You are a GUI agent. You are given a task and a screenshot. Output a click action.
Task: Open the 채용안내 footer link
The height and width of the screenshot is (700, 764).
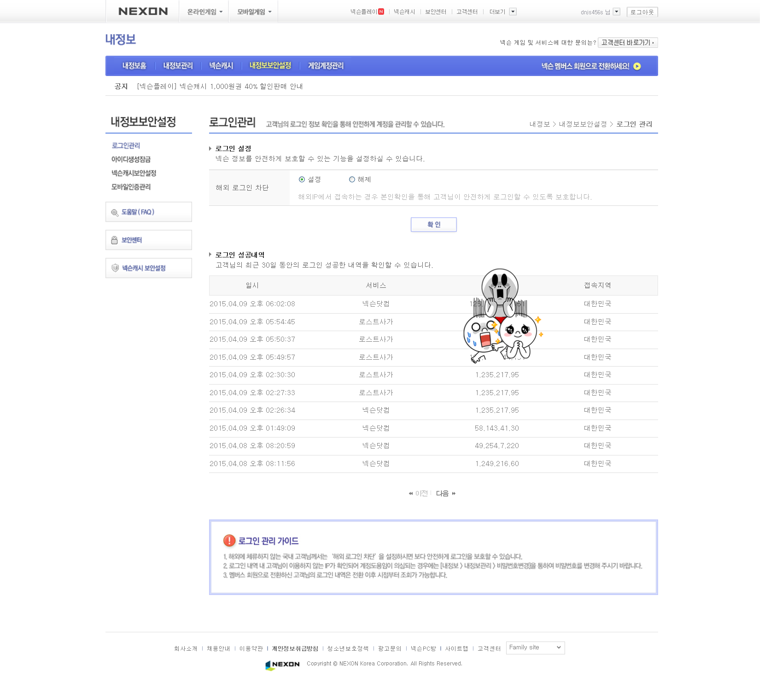point(218,648)
